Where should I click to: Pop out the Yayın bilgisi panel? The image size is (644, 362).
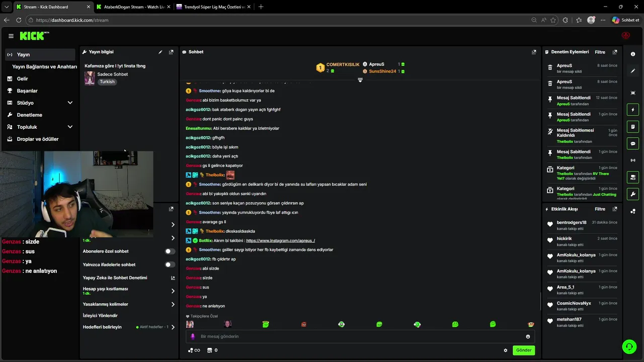click(171, 52)
